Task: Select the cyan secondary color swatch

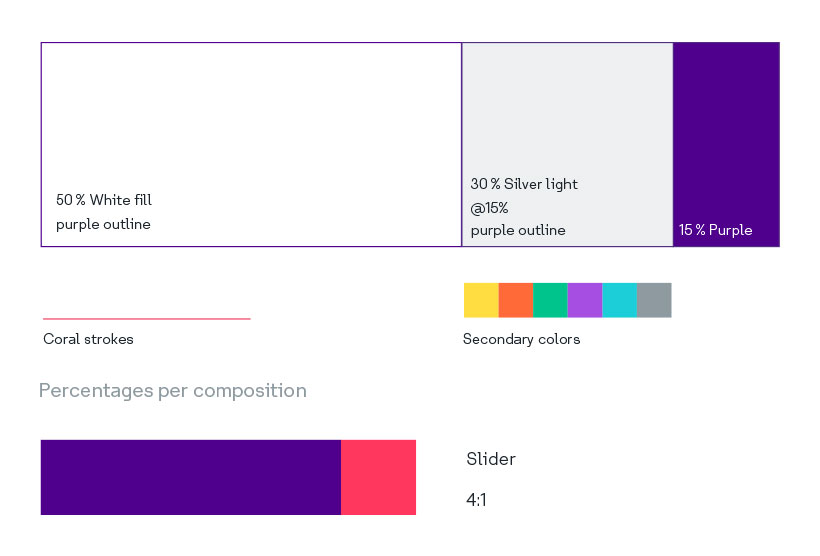Action: click(619, 300)
